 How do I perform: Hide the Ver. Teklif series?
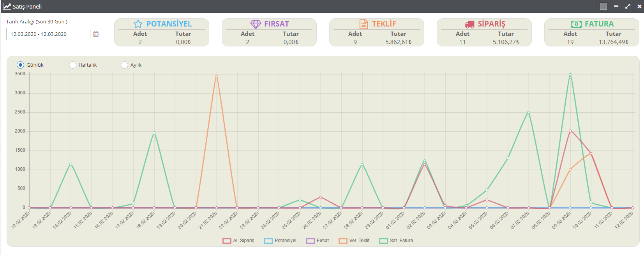click(x=354, y=241)
